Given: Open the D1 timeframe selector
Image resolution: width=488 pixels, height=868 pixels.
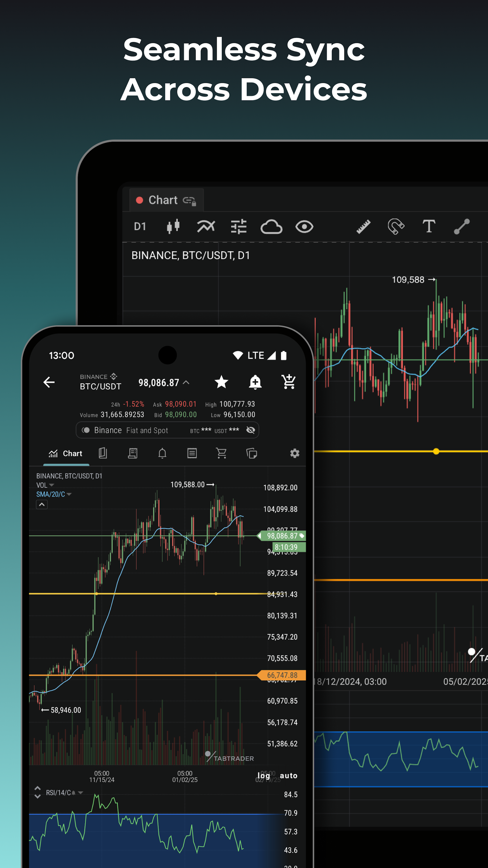Looking at the screenshot, I should [x=140, y=227].
